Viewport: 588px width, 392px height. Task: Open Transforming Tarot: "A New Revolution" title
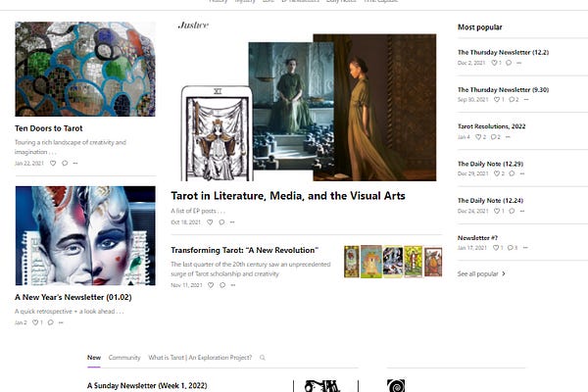coord(244,250)
